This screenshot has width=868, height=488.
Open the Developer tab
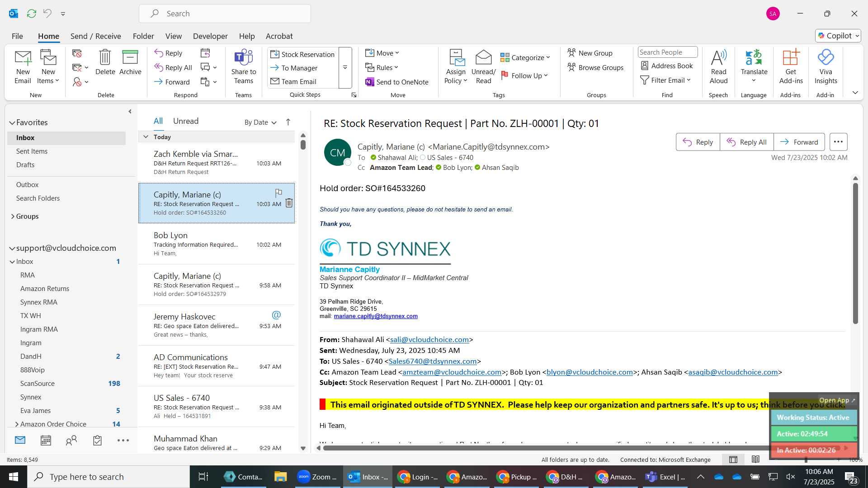[x=210, y=36]
